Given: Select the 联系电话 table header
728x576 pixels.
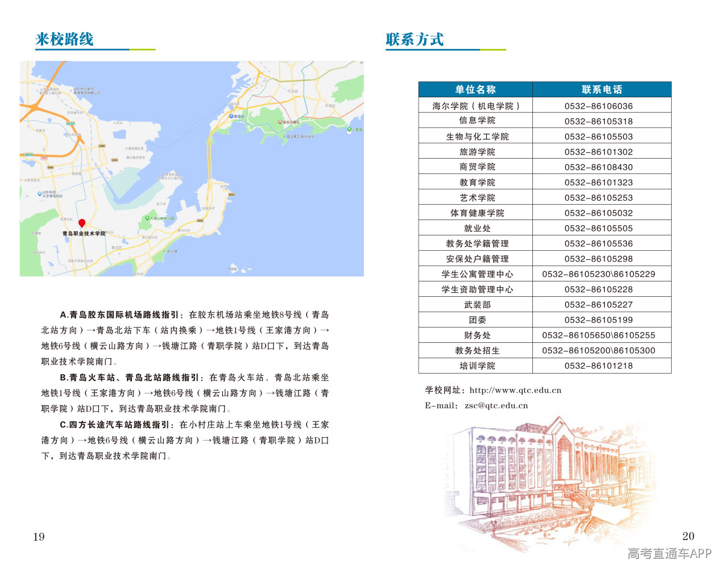Looking at the screenshot, I should [x=602, y=89].
